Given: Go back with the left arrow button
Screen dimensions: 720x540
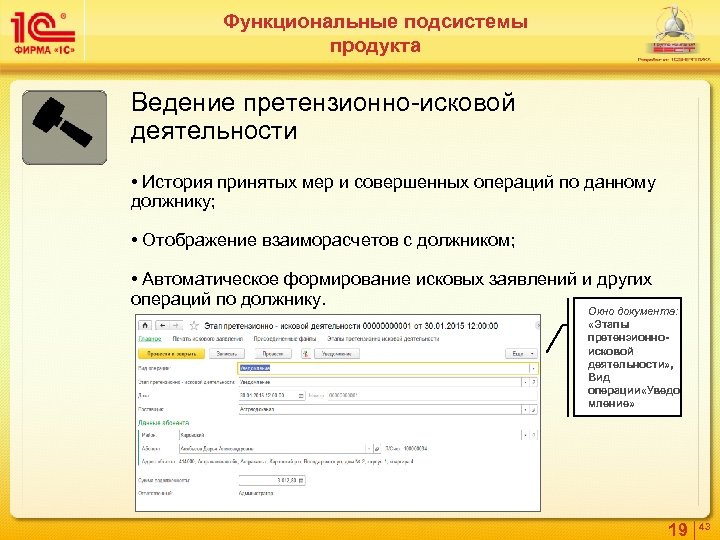Looking at the screenshot, I should [x=162, y=325].
